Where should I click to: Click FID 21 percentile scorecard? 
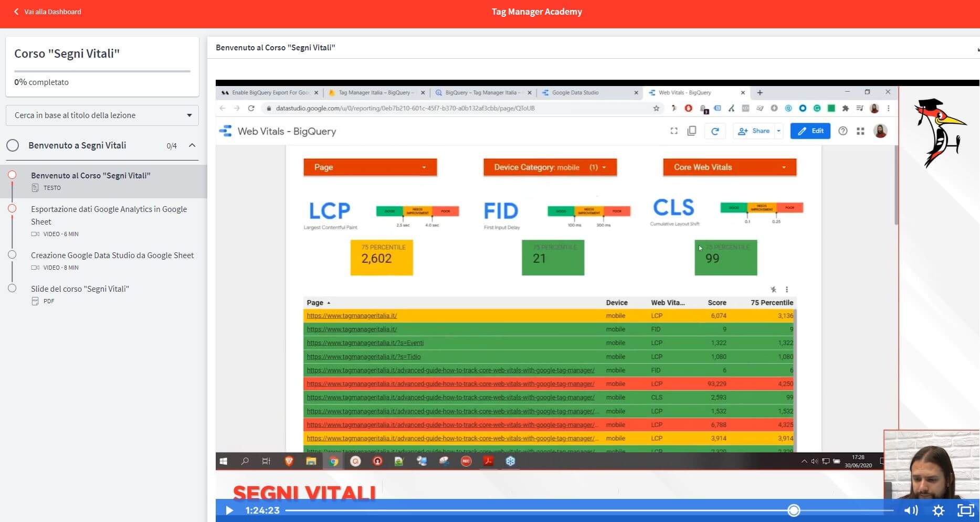553,258
